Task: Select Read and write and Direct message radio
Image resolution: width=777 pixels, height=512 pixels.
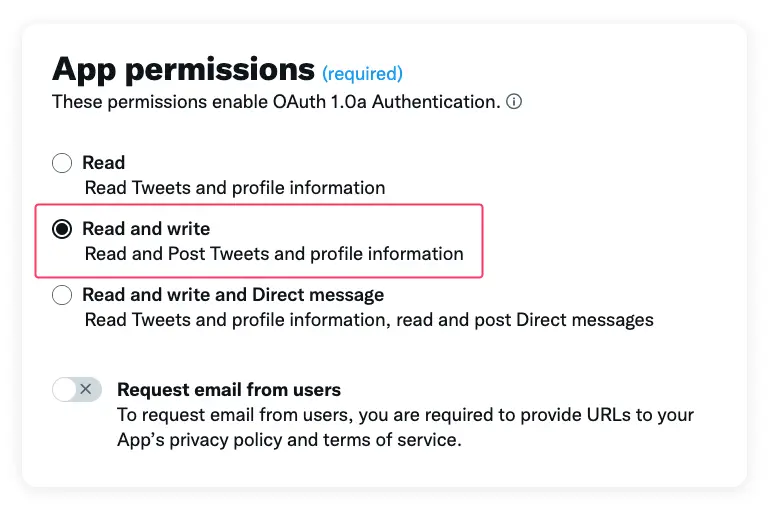Action: click(x=62, y=295)
